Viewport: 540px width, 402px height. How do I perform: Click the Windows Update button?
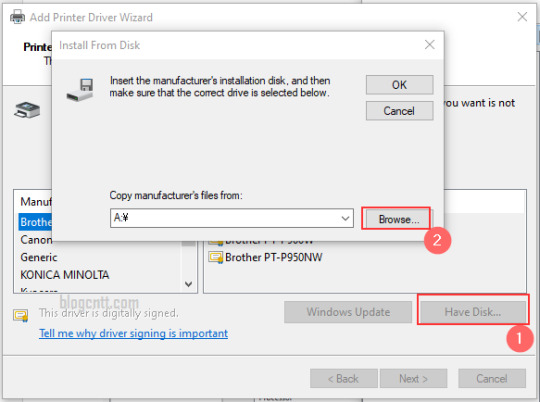pyautogui.click(x=348, y=312)
